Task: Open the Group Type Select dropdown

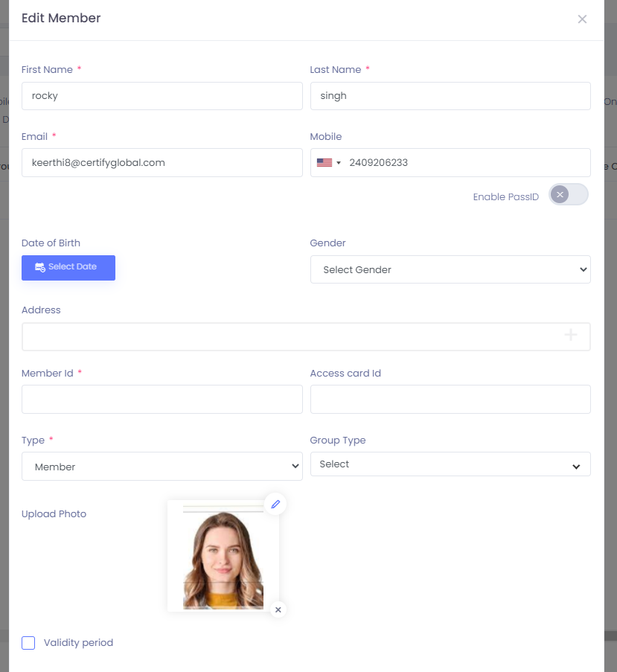Action: tap(450, 464)
